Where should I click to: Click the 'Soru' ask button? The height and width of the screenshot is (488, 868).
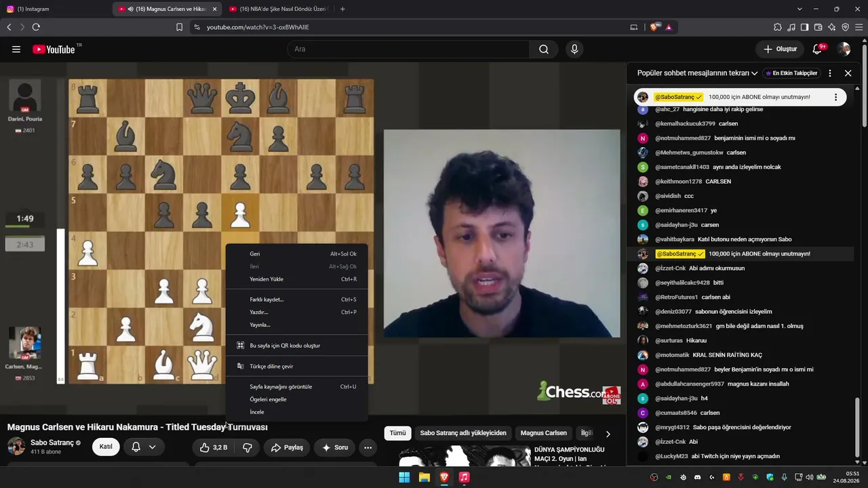point(334,447)
